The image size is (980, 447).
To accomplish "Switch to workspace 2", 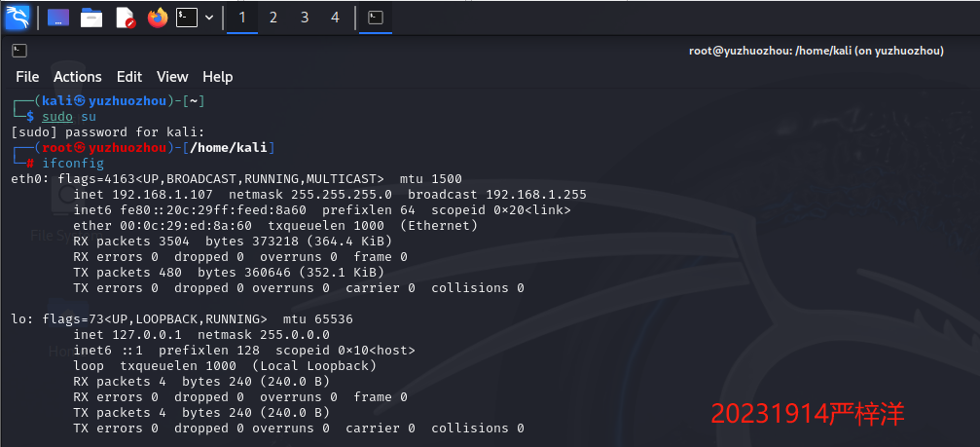I will pos(273,18).
